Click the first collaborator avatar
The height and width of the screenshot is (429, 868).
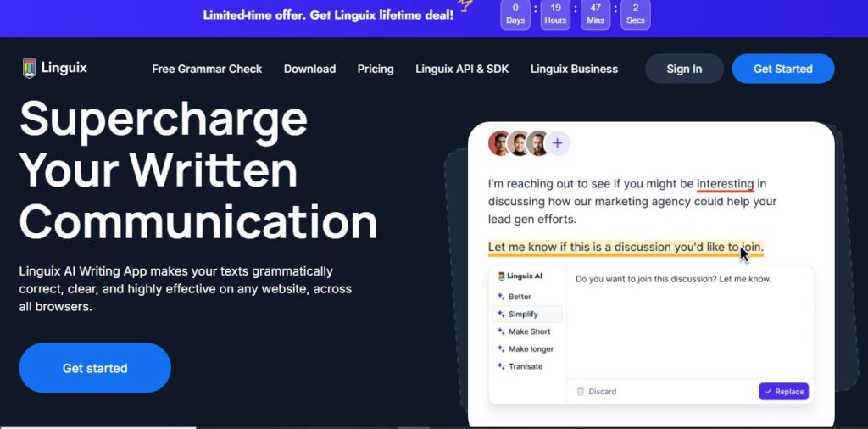click(x=498, y=143)
